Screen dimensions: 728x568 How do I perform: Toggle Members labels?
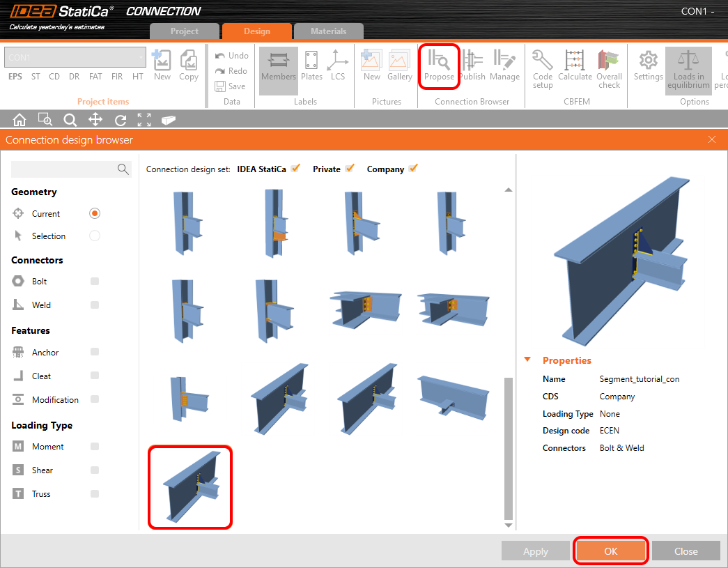[279, 70]
